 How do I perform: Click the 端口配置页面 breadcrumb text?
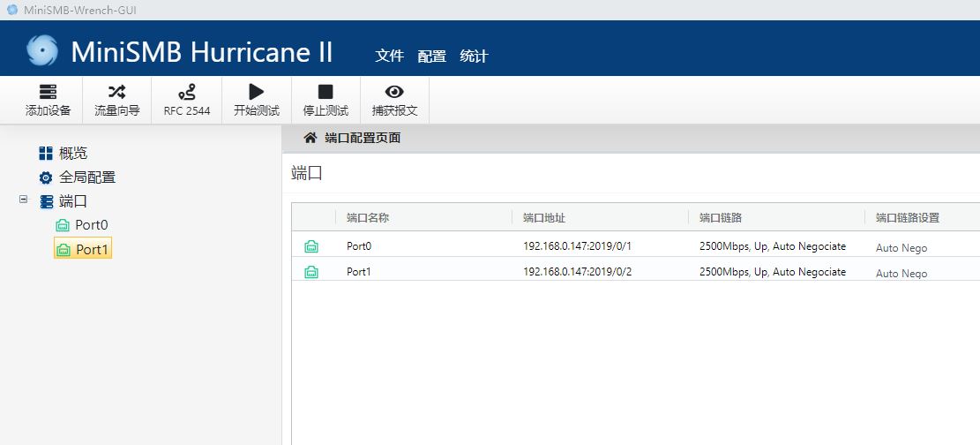(363, 138)
